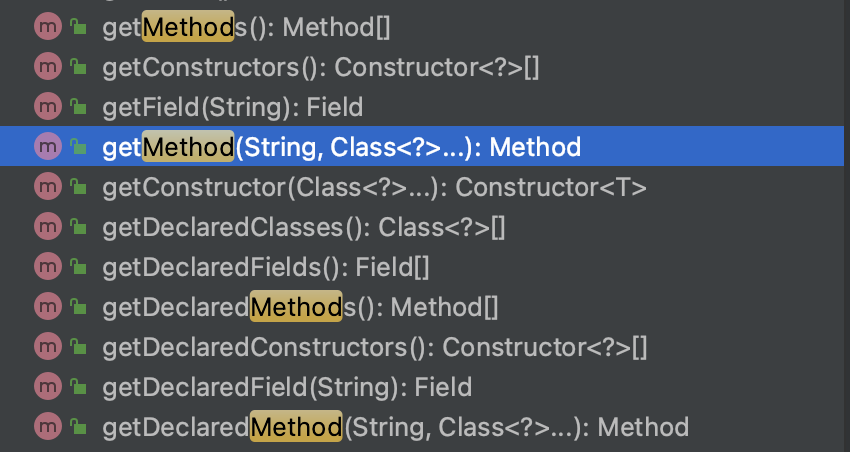
Task: Select getDeclaredMethod(String, Class<?>...): Method entry
Action: click(x=395, y=427)
